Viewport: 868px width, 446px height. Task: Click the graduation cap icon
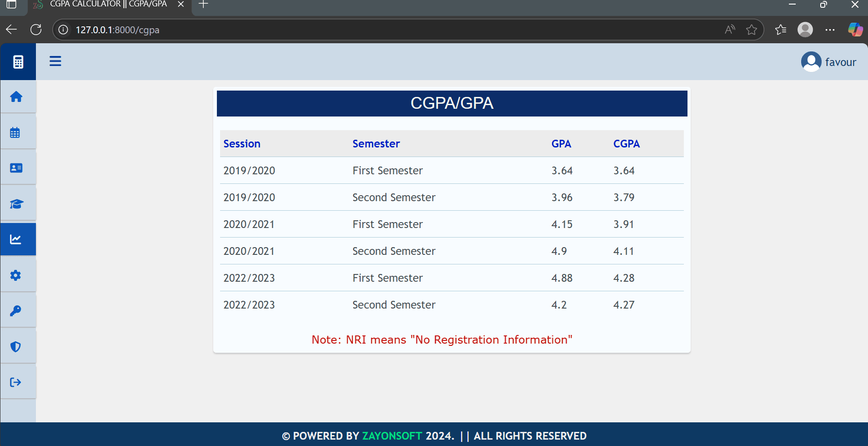[16, 203]
